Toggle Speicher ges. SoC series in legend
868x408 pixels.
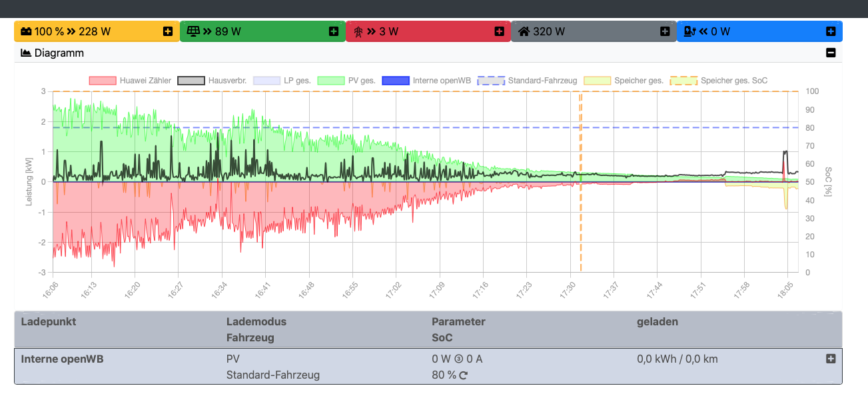point(719,81)
